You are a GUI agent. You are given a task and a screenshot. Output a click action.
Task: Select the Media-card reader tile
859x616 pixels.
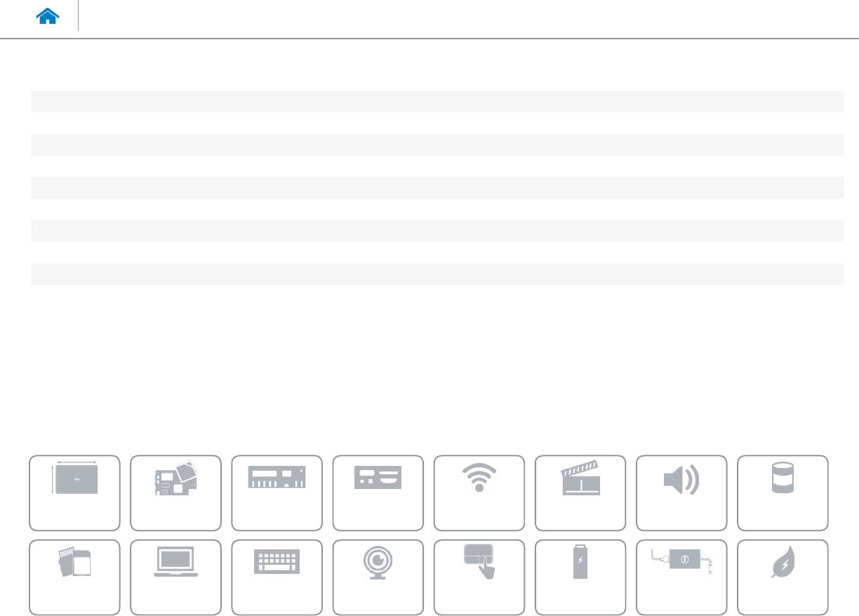[x=74, y=577]
